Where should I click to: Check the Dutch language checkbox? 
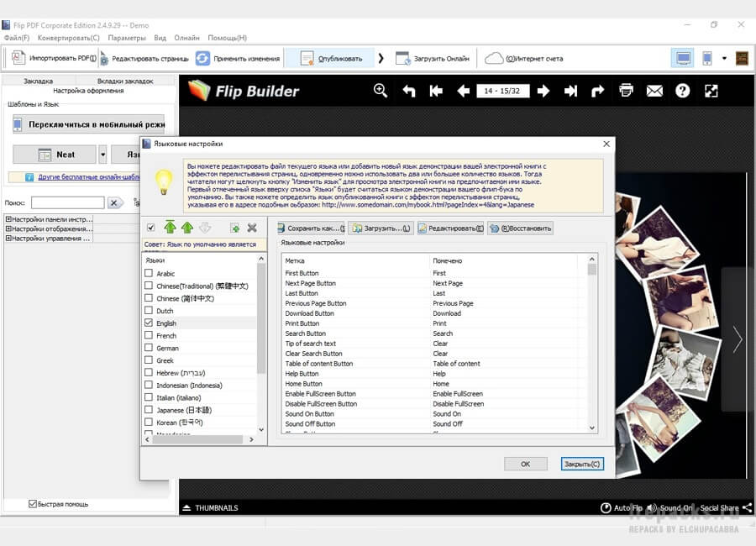[x=149, y=310]
